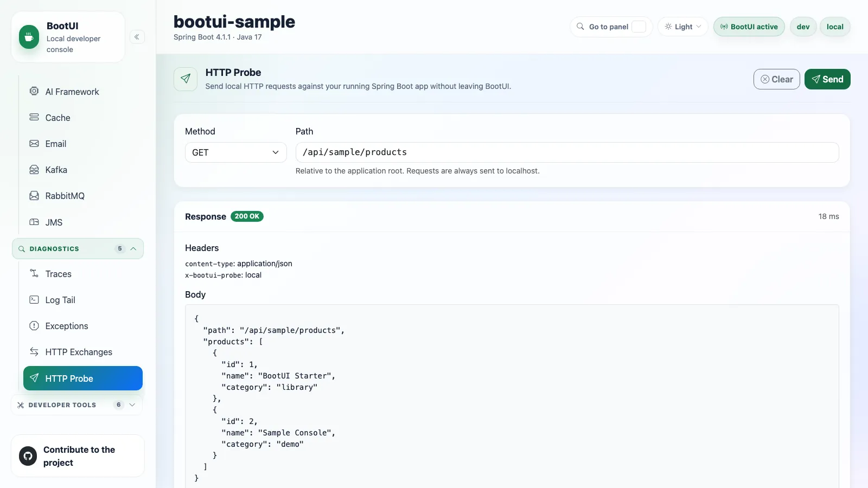Click the sun icon in theme selector
Image resolution: width=868 pixels, height=488 pixels.
(668, 27)
